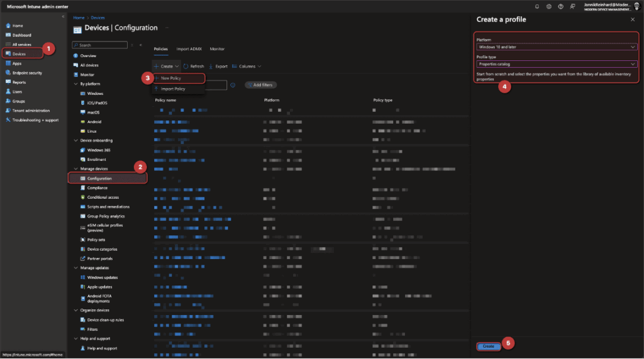Collapse the By platform section
Screen dimensions: 644x359
coord(75,84)
